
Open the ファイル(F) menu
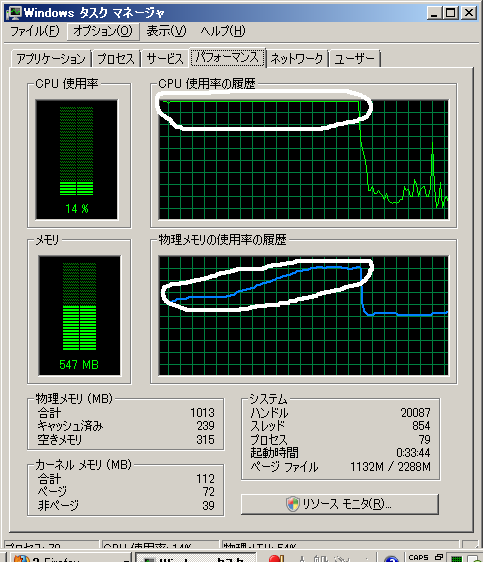point(34,31)
